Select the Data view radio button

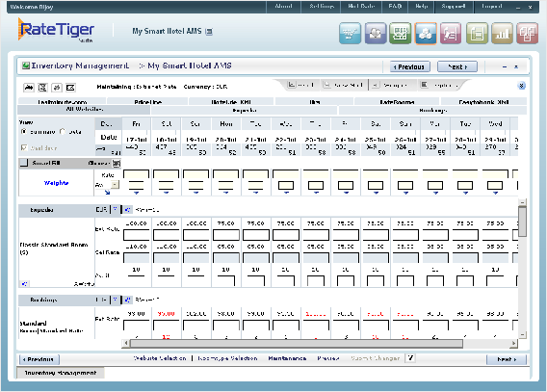click(x=63, y=132)
